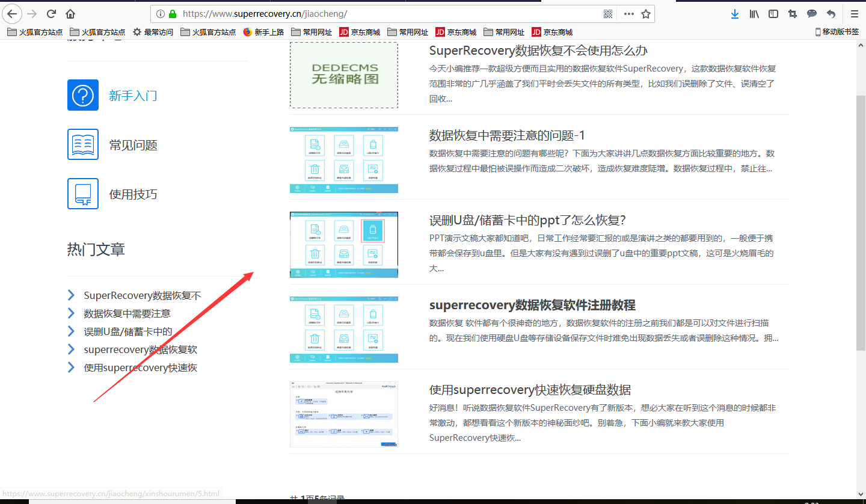Open hot article '误删U盘/储蓄卡中的'
This screenshot has width=866, height=504.
(128, 331)
